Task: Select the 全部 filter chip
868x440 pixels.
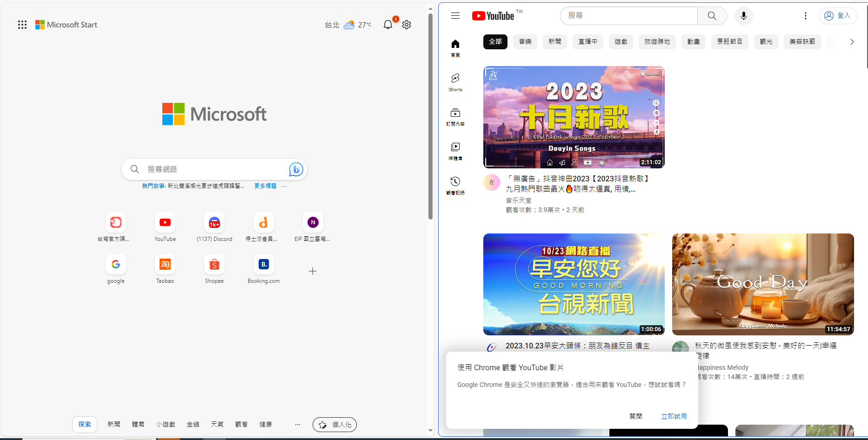Action: pyautogui.click(x=495, y=42)
